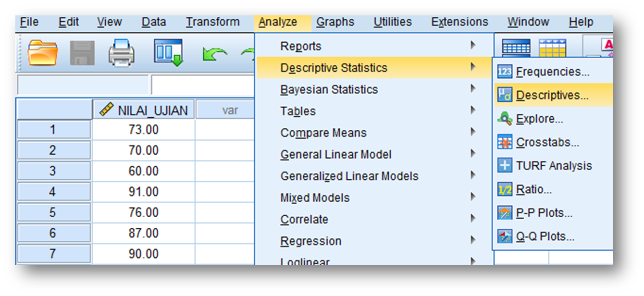Screen dimensions: 644x296
Task: Click the cell reference box above the grid
Action: point(83,85)
